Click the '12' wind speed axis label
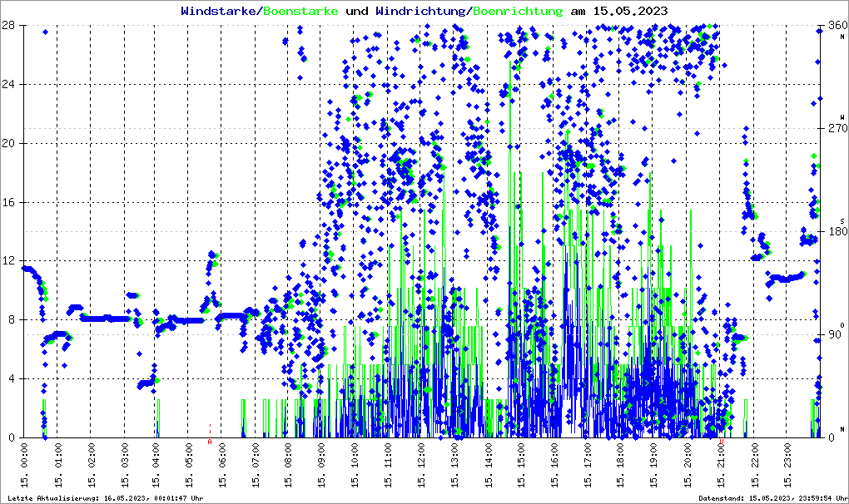This screenshot has width=849, height=504. click(x=8, y=261)
